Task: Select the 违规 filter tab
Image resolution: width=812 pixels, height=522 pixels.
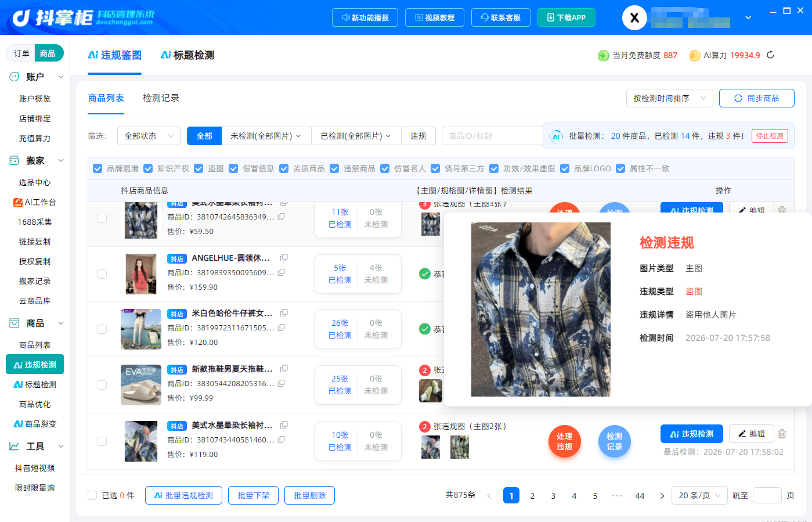Action: [x=418, y=136]
